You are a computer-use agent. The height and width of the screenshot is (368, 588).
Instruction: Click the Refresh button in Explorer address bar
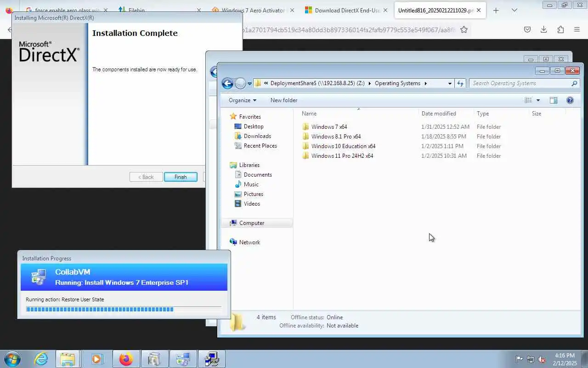460,83
